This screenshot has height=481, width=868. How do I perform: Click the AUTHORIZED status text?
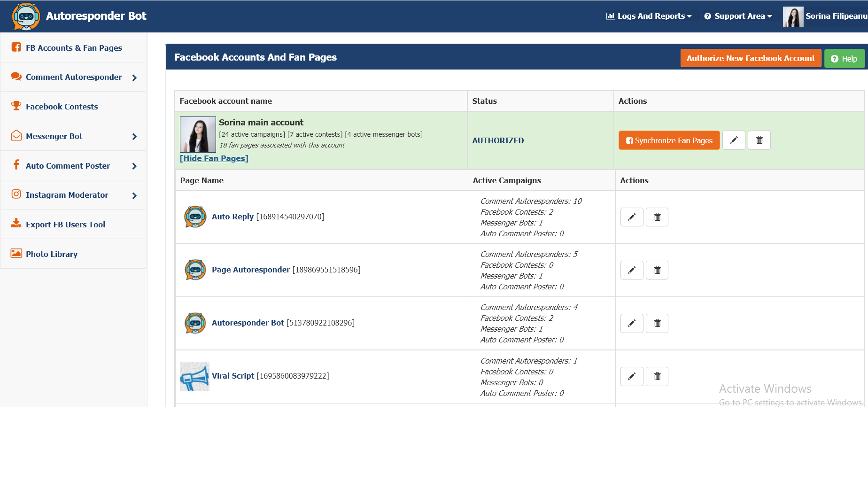(498, 140)
